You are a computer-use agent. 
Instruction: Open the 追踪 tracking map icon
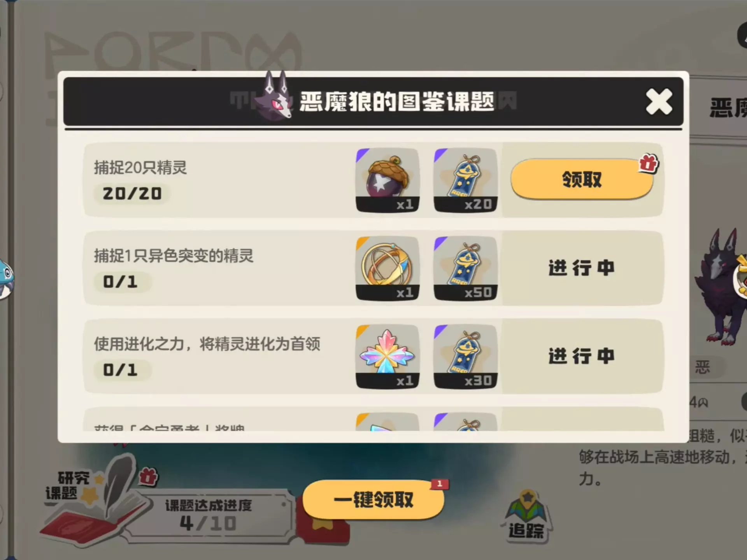[x=526, y=517]
